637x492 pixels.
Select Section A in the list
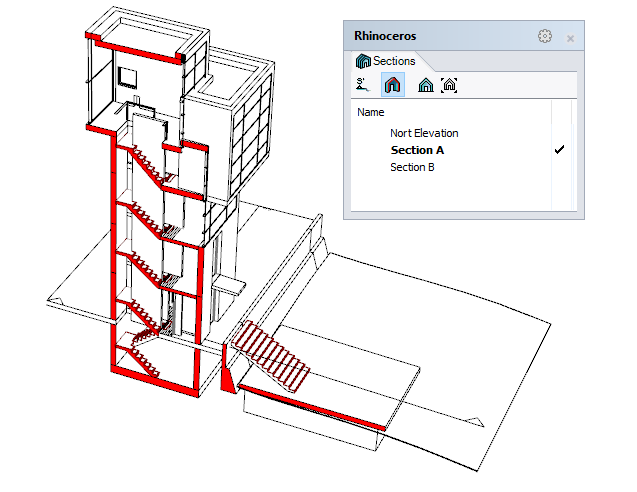(417, 150)
